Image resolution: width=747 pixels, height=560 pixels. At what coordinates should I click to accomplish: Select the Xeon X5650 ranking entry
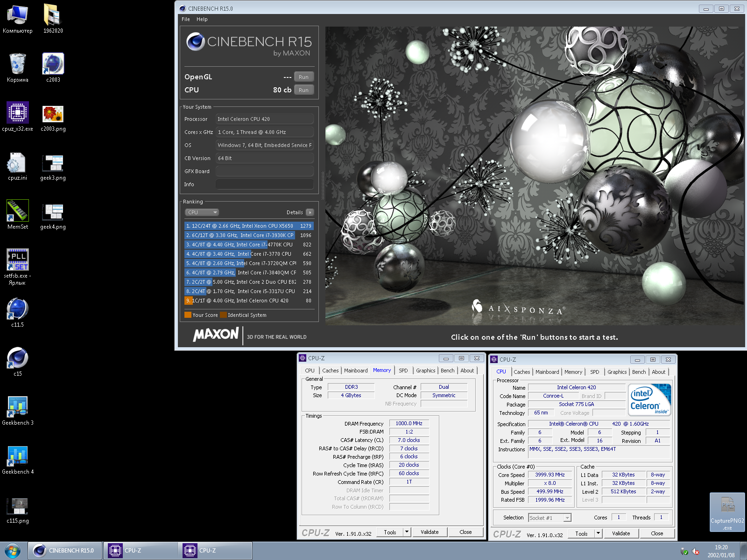click(x=249, y=226)
